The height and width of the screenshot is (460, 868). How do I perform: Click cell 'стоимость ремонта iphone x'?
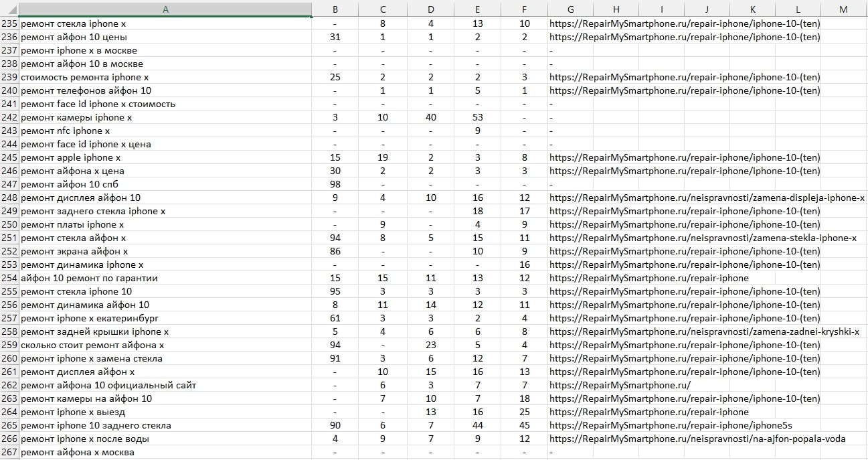coord(165,77)
